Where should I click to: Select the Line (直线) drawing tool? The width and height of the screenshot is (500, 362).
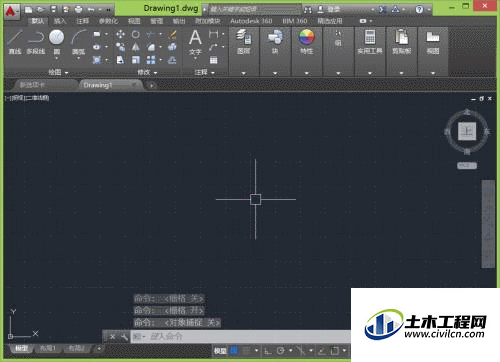(15, 42)
